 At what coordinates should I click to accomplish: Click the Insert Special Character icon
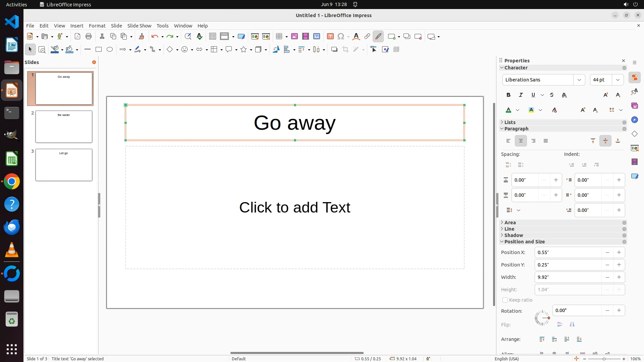pos(341,37)
